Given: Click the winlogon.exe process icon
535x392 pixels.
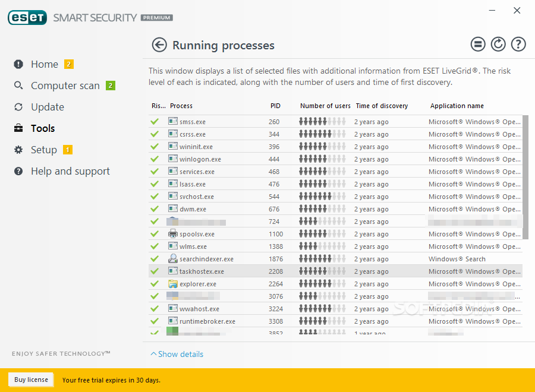Looking at the screenshot, I should pos(173,159).
